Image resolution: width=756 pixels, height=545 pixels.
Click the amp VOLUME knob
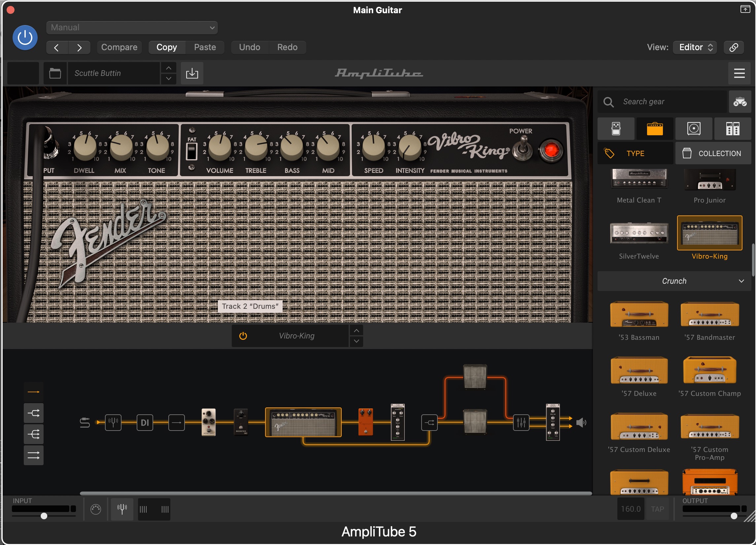[x=220, y=147]
